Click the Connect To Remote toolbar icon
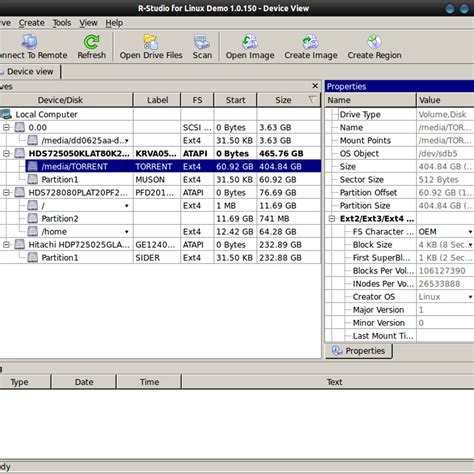474x474 pixels. (x=29, y=42)
